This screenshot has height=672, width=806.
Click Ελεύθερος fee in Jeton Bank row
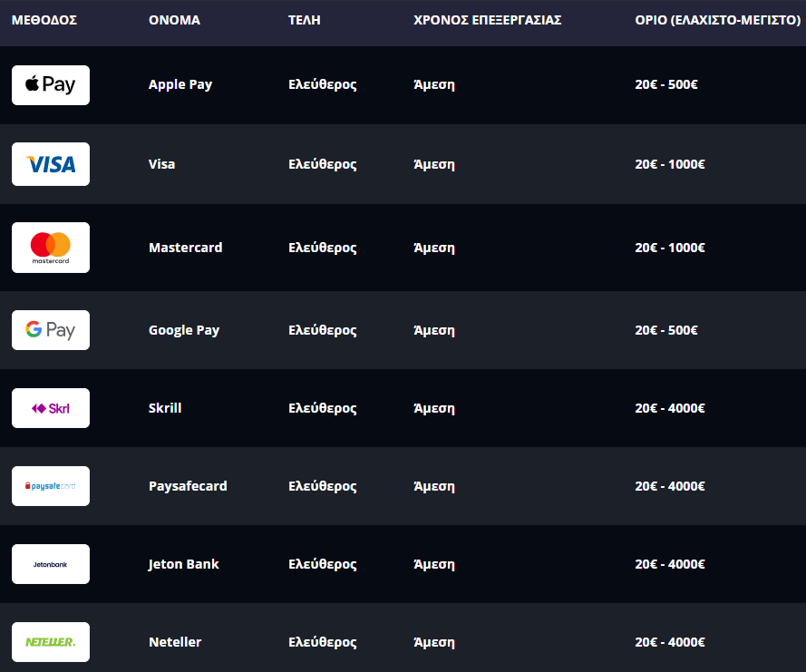pyautogui.click(x=322, y=565)
